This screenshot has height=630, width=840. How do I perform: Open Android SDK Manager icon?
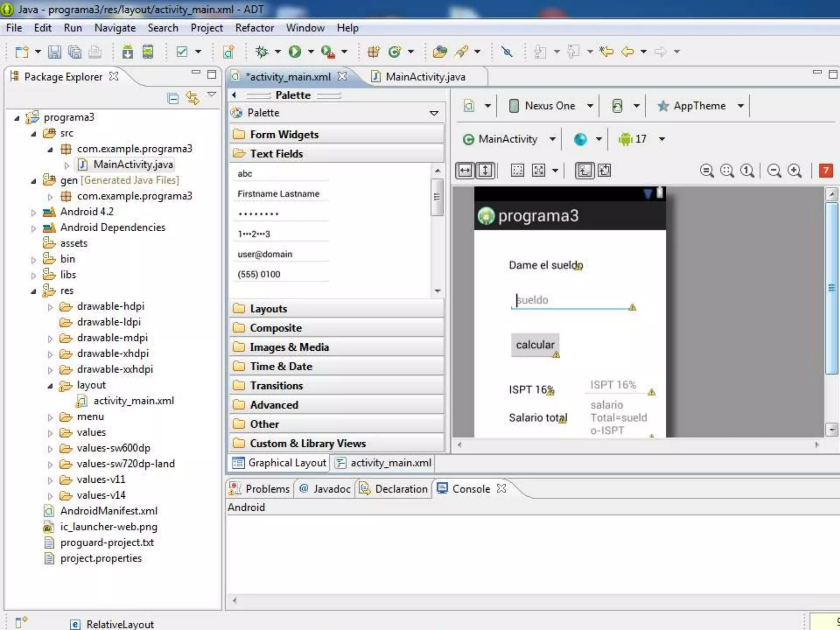127,52
